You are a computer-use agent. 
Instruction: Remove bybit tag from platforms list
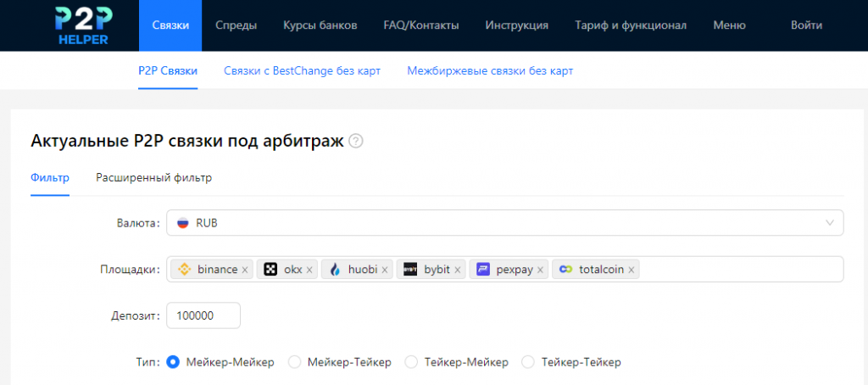point(458,270)
